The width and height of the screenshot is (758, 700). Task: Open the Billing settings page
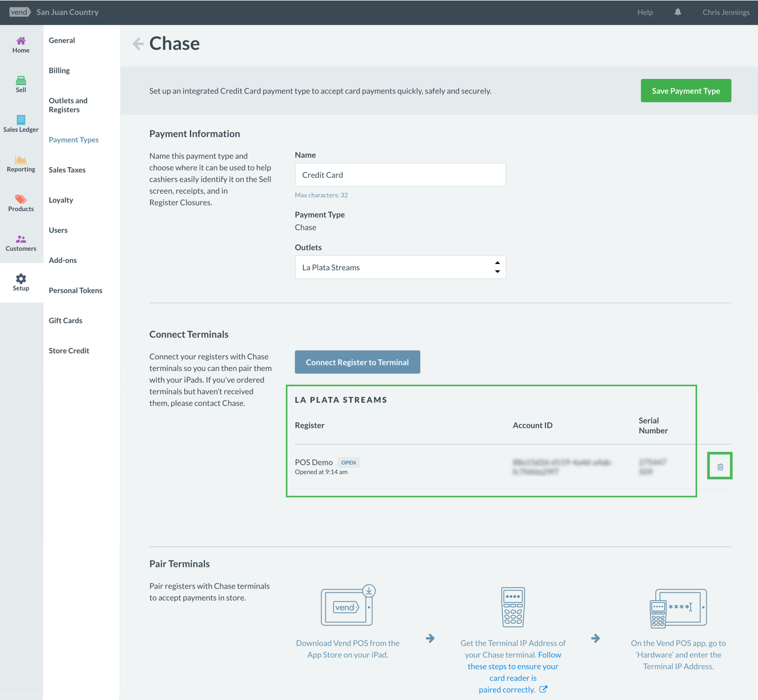pyautogui.click(x=59, y=70)
